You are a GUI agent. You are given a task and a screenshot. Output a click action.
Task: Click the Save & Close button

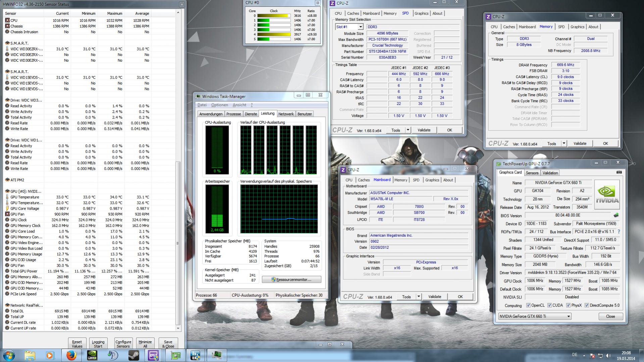[x=168, y=344]
